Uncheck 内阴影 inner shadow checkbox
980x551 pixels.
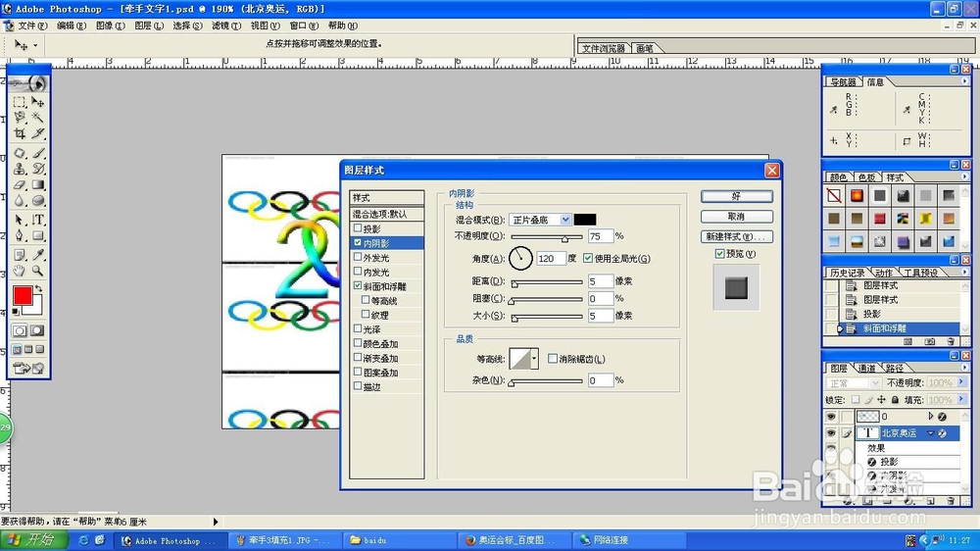tap(358, 243)
